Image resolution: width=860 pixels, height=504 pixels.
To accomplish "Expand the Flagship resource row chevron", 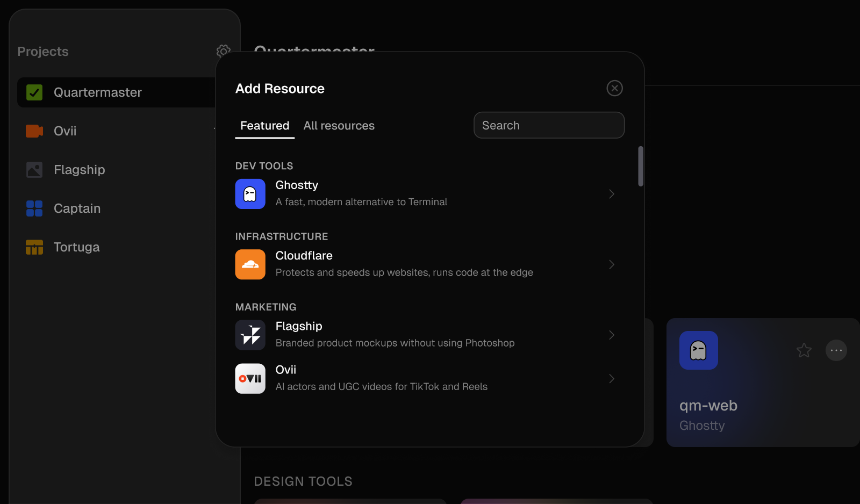I will coord(612,335).
